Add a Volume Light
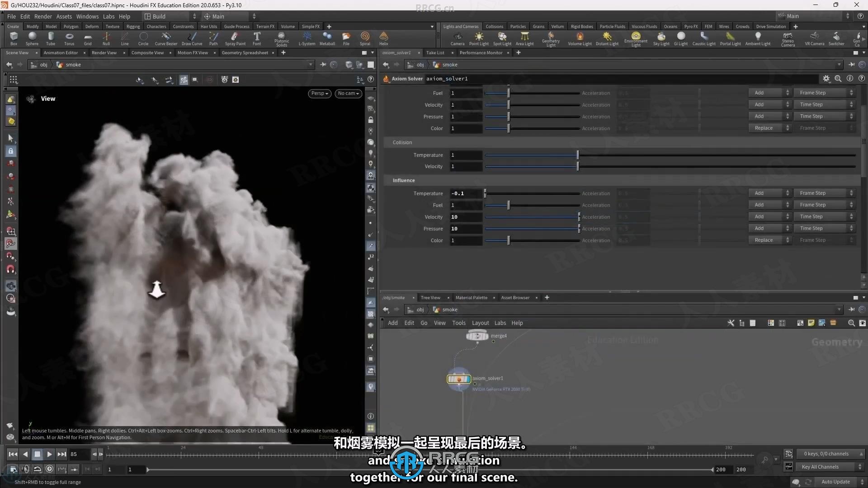 pos(580,38)
